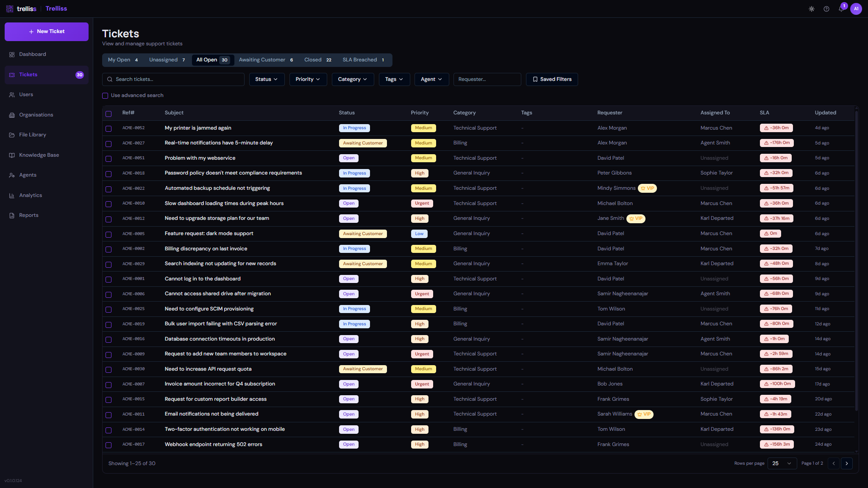The width and height of the screenshot is (868, 488).
Task: Go to File Library in sidebar
Action: (33, 135)
